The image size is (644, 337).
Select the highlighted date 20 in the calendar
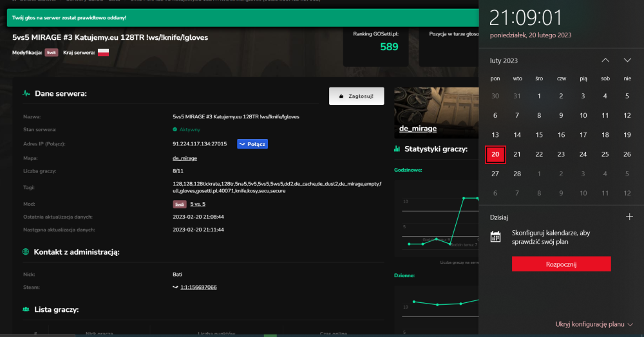[x=495, y=154]
